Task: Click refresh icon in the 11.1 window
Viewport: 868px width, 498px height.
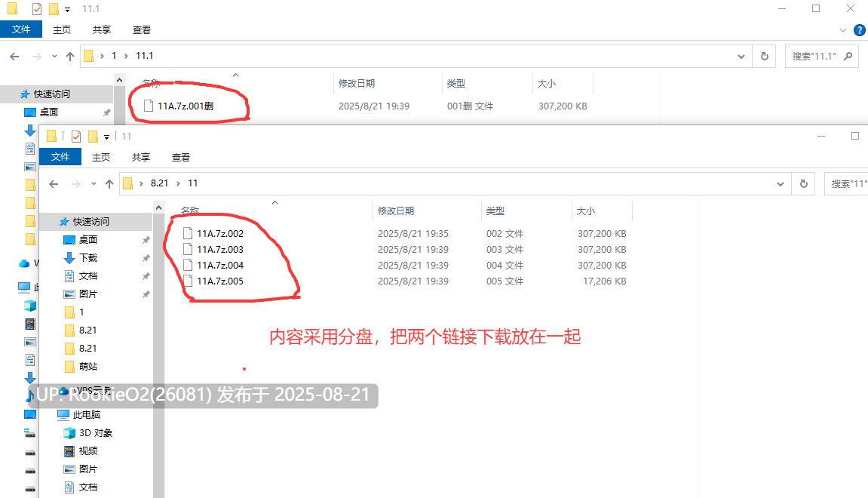Action: click(x=765, y=56)
